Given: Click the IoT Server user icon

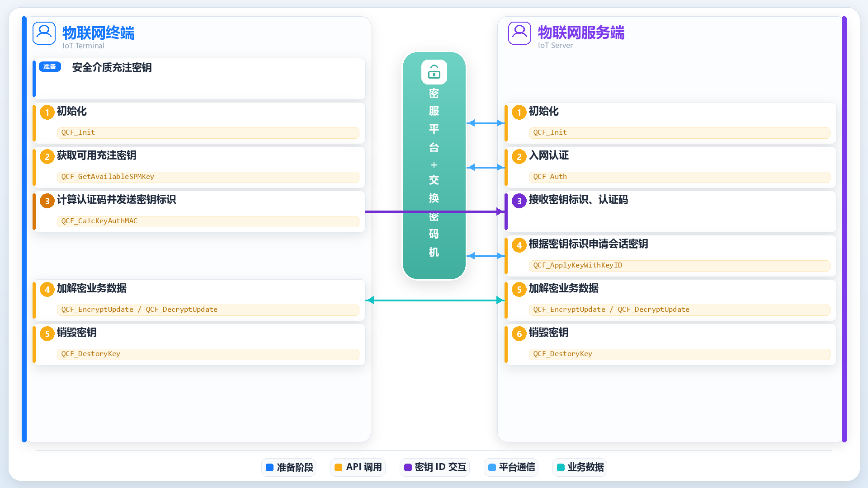Looking at the screenshot, I should point(519,33).
